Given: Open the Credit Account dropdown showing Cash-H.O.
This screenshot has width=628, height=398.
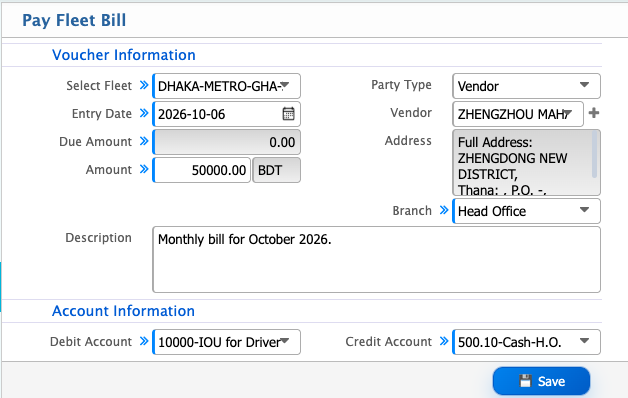Looking at the screenshot, I should point(526,342).
